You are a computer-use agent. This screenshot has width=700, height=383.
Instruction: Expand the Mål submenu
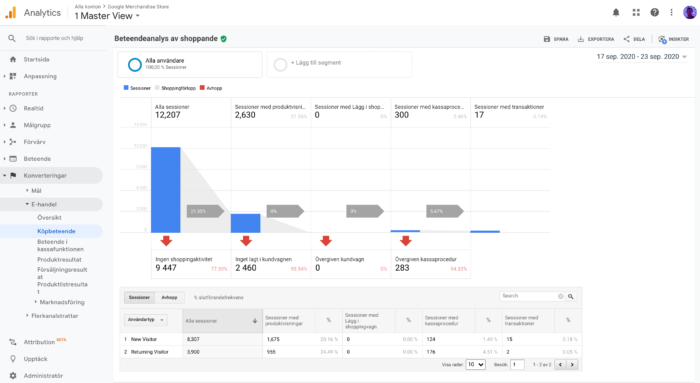[x=27, y=191]
